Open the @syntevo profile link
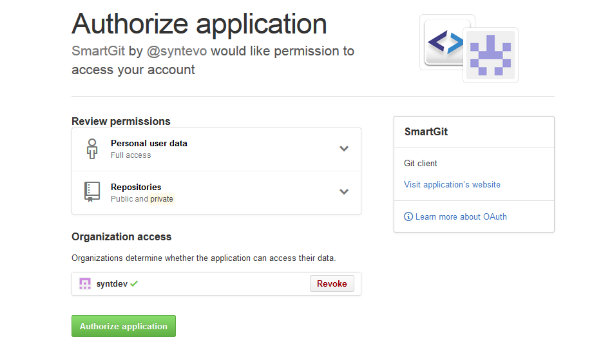Viewport: 612px width, 364px height. point(177,51)
